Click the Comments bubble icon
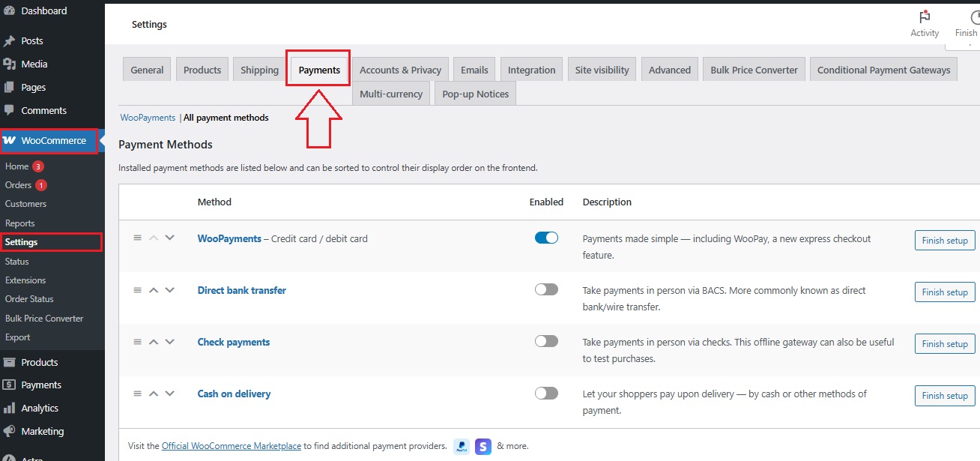 coord(9,110)
